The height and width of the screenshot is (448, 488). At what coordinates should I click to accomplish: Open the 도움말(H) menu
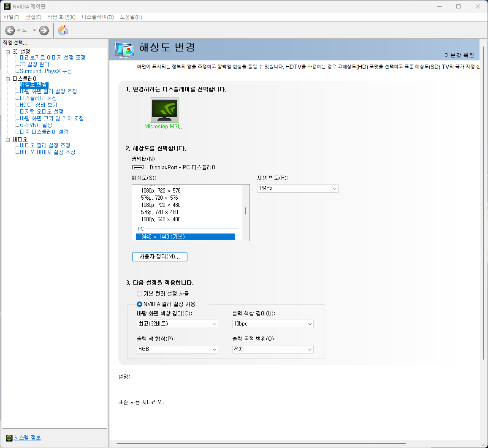coord(131,17)
